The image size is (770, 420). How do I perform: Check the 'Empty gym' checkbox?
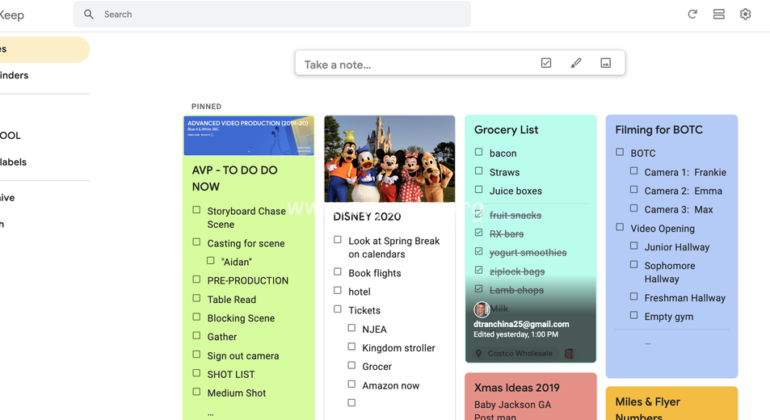coord(634,315)
